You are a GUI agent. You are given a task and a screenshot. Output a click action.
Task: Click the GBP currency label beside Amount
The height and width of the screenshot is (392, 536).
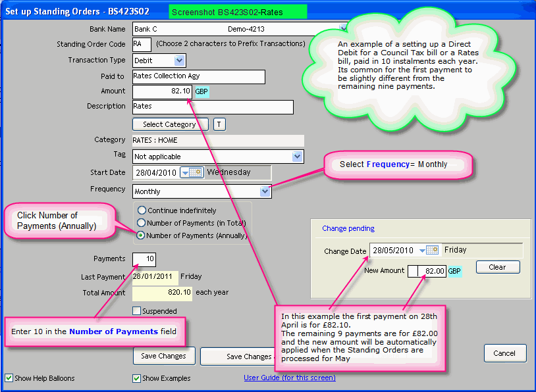click(201, 91)
